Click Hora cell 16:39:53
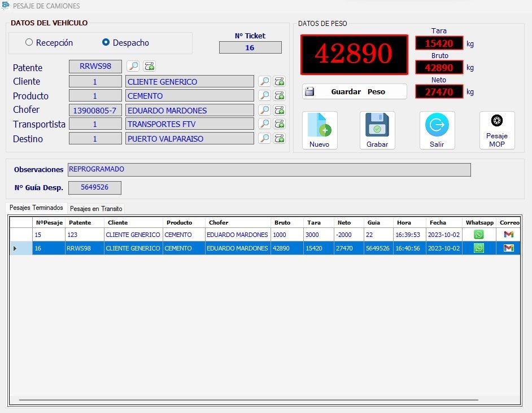The height and width of the screenshot is (413, 532). [x=409, y=235]
